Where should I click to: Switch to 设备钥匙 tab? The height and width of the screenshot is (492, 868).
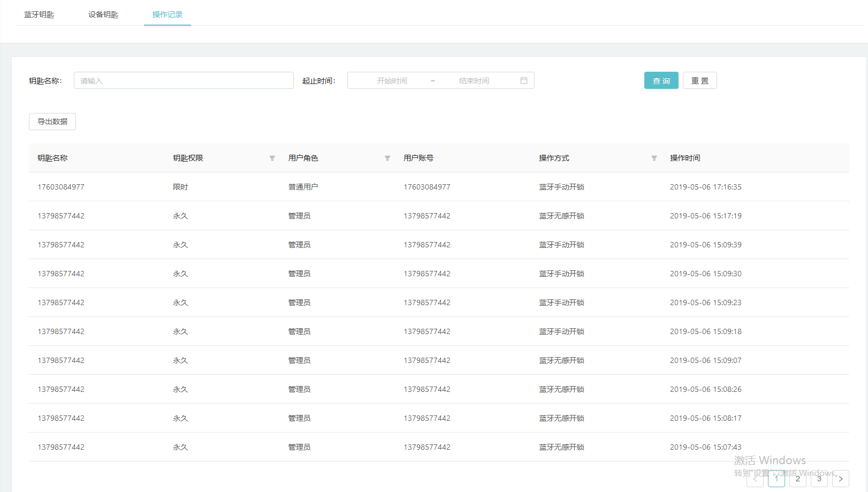tap(103, 14)
